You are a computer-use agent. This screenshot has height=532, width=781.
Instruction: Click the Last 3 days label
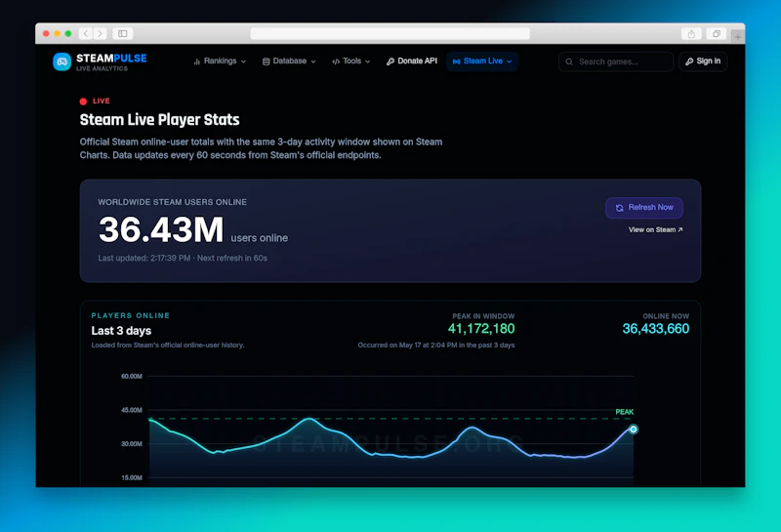(121, 331)
